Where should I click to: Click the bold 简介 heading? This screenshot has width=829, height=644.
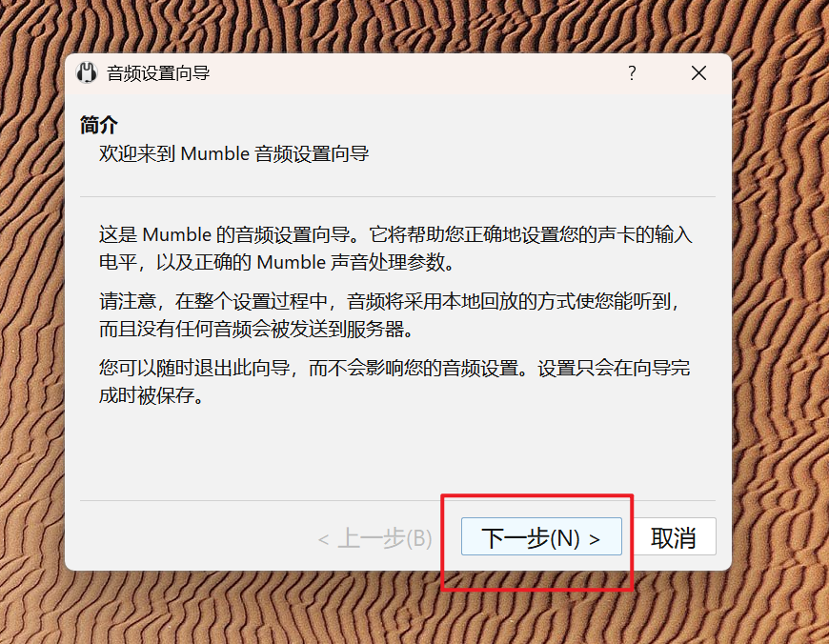99,126
